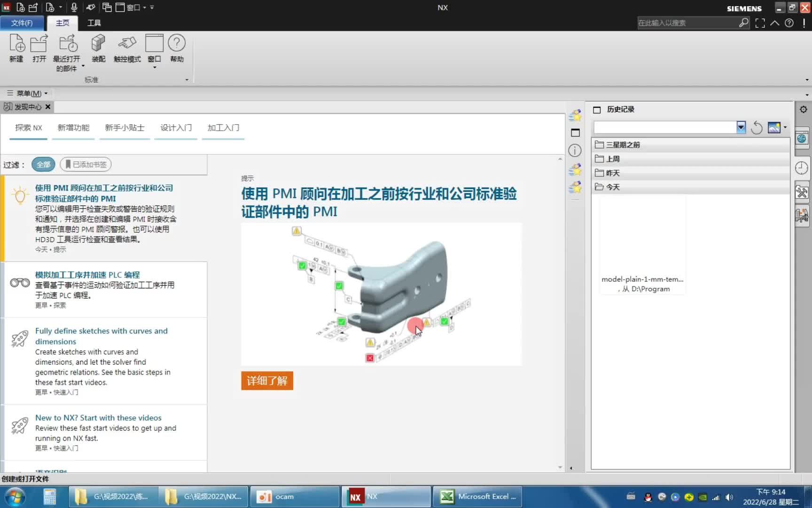Click the 详细了解 orange button

click(267, 381)
